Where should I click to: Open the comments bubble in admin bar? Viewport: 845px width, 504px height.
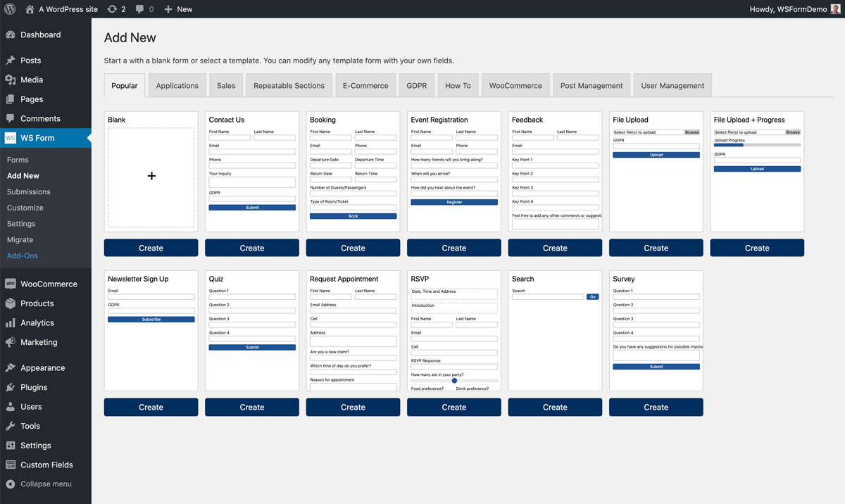coord(140,9)
